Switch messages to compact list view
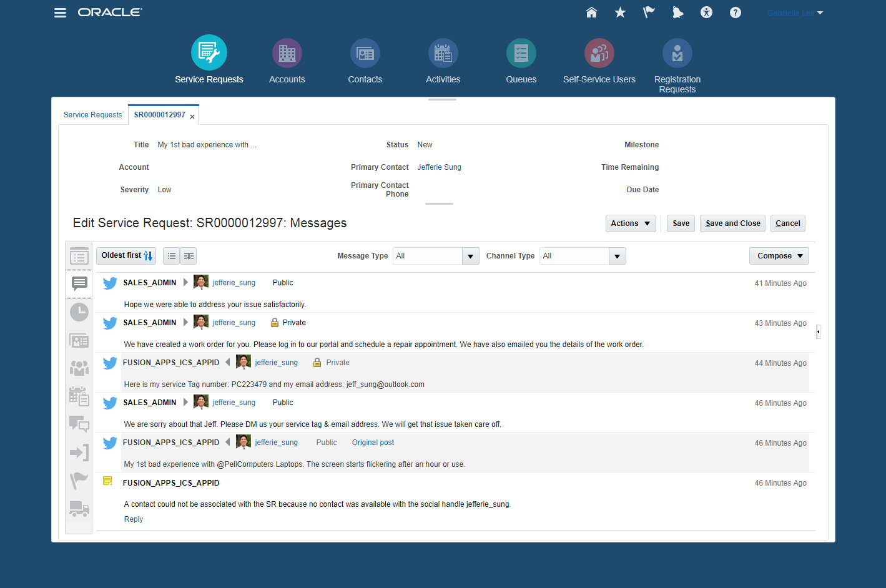The image size is (886, 588). click(172, 256)
